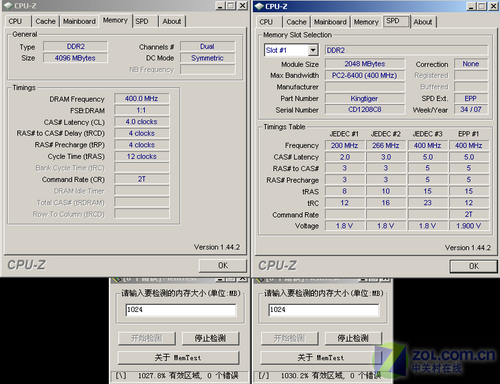Click memory size input in left MemTest window
The width and height of the screenshot is (500, 384).
coord(181,310)
